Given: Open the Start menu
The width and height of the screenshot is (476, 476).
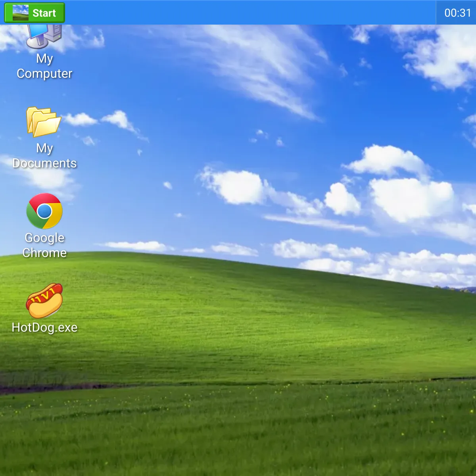Looking at the screenshot, I should 35,13.
